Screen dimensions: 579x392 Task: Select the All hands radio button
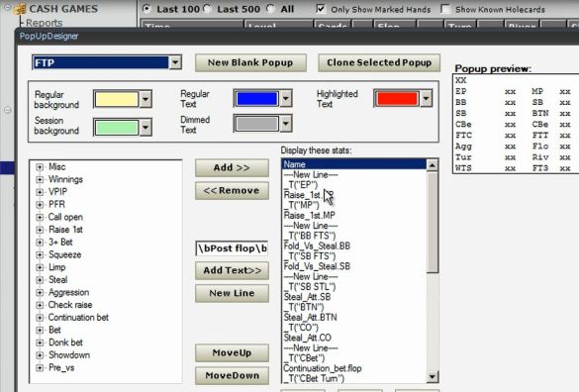271,9
